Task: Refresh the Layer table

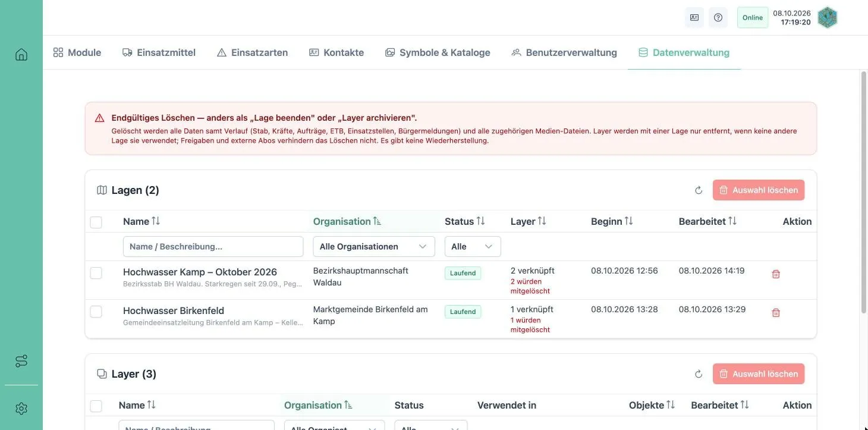Action: click(699, 374)
